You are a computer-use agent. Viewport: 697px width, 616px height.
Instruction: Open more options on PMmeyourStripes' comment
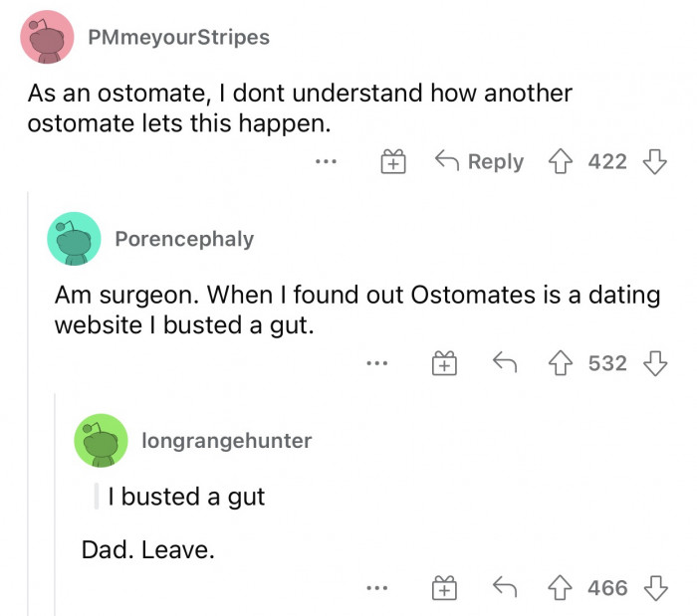pos(328,161)
